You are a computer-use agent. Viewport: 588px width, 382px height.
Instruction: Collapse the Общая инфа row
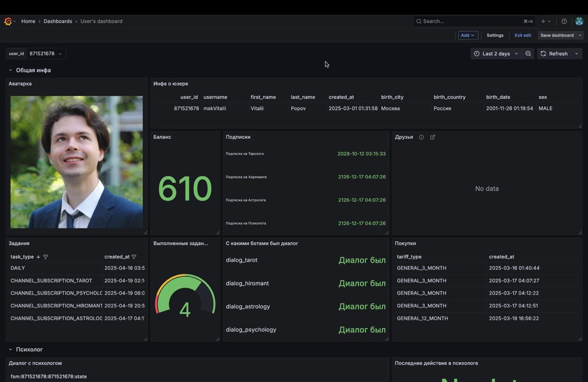(11, 70)
